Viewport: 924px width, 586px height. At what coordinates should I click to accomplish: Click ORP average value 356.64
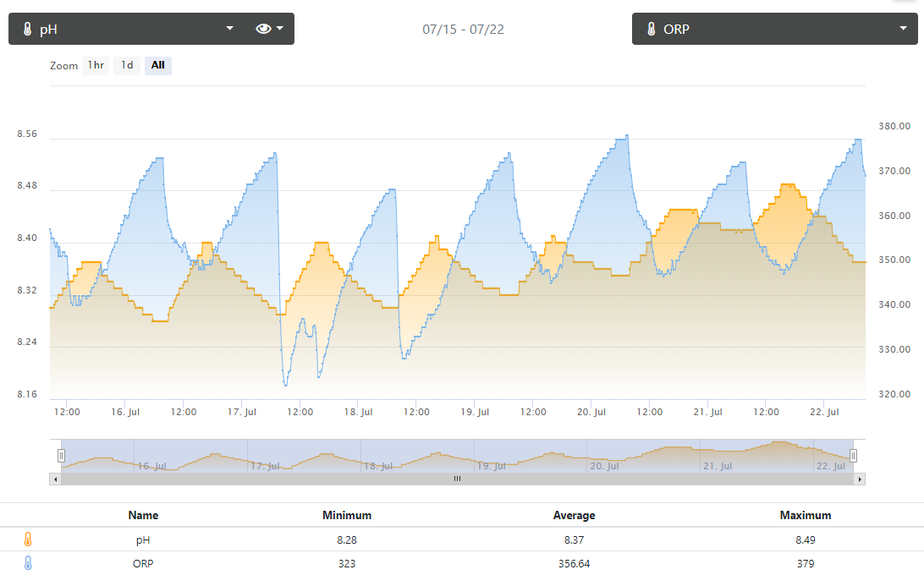(574, 564)
